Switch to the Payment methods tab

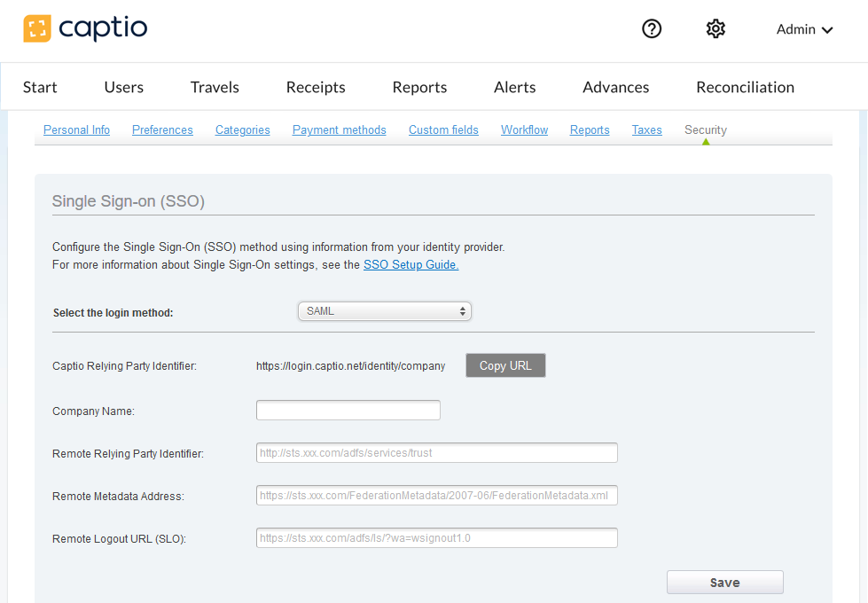tap(339, 130)
